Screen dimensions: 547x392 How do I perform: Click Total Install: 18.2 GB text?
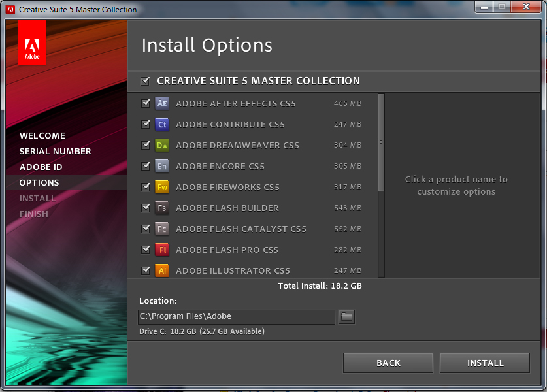(320, 286)
